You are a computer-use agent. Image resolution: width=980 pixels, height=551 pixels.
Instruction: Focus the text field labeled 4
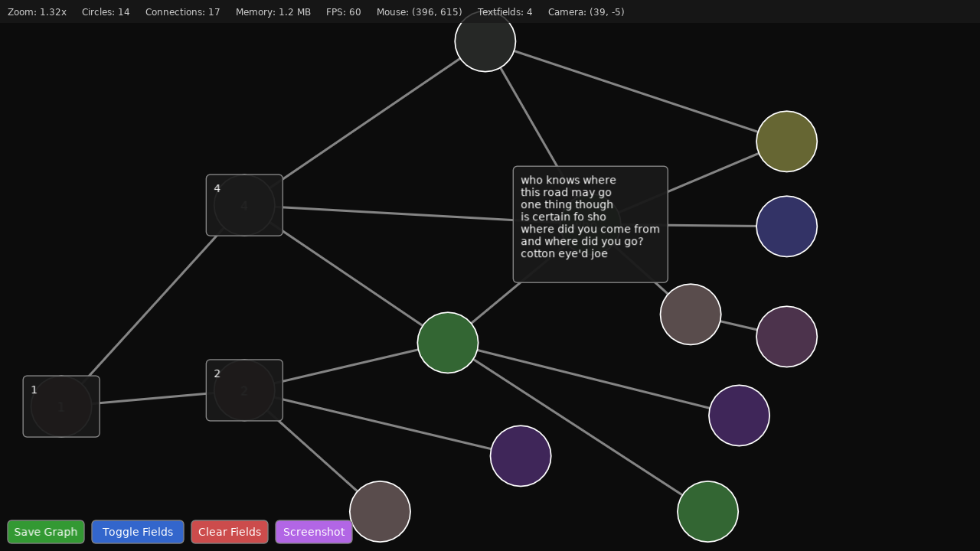(244, 205)
